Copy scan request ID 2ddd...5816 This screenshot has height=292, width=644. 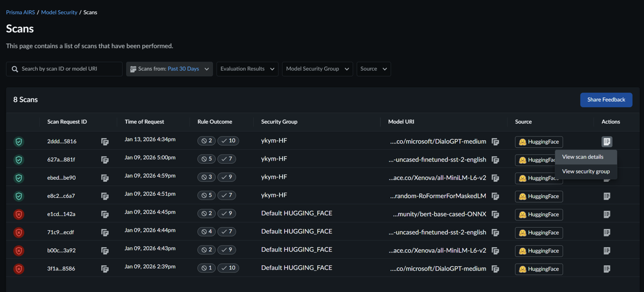(105, 142)
